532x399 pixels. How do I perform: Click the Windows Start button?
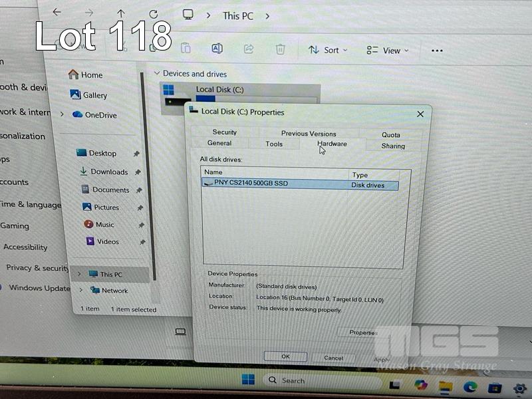(248, 380)
